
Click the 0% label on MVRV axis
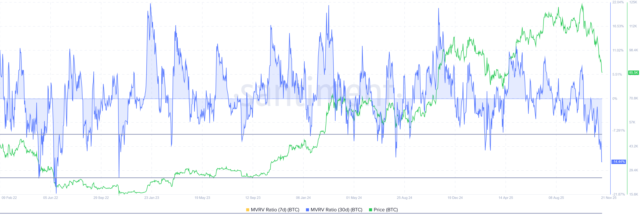point(615,98)
